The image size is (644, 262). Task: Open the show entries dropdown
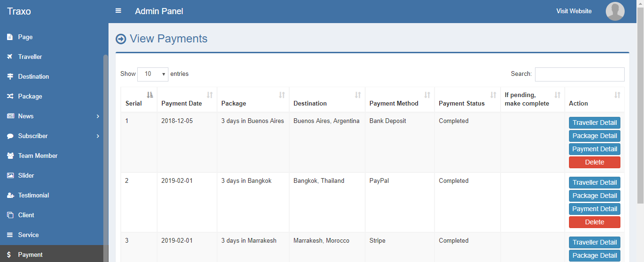(153, 74)
